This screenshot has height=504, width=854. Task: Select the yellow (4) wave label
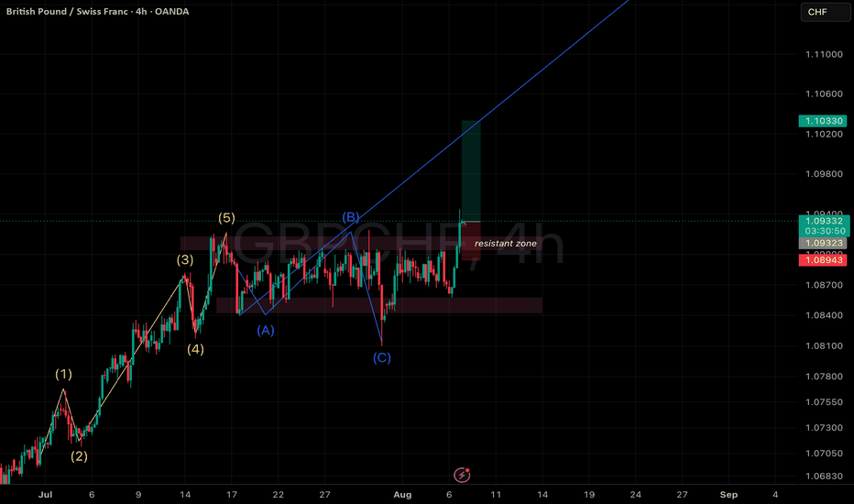pos(195,349)
